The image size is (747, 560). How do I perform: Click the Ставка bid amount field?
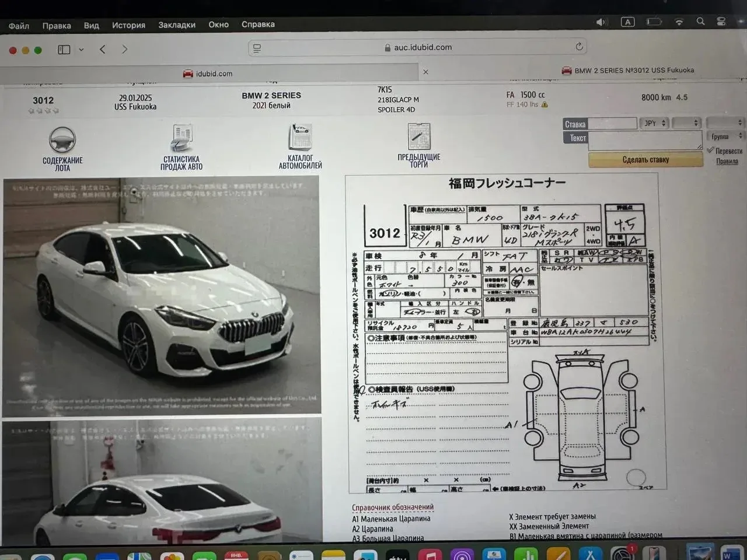click(613, 123)
